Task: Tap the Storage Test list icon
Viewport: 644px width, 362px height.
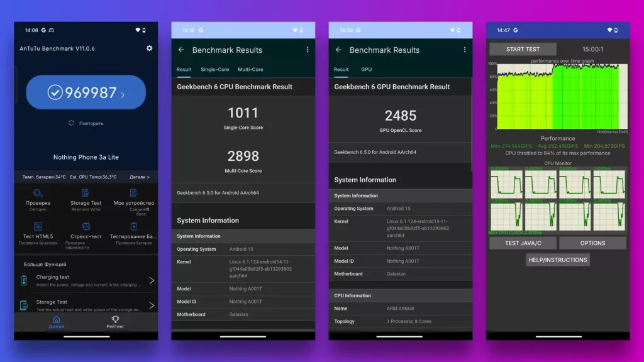Action: [24, 305]
